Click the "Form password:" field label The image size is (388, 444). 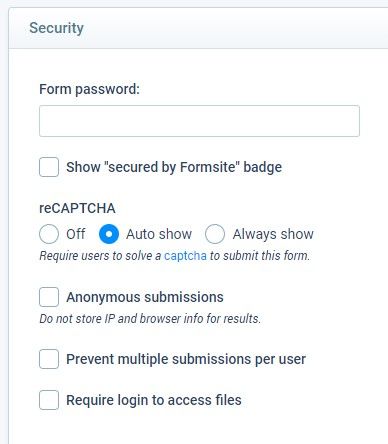(89, 89)
